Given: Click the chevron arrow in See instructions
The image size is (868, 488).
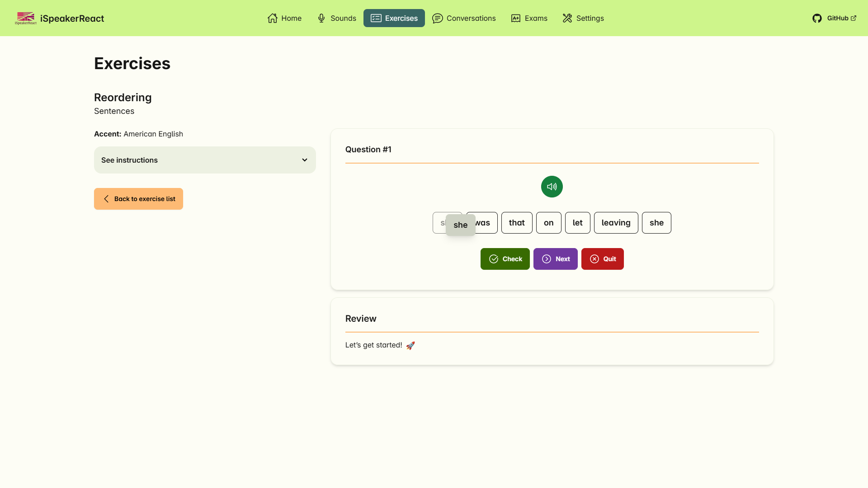Looking at the screenshot, I should [x=305, y=160].
